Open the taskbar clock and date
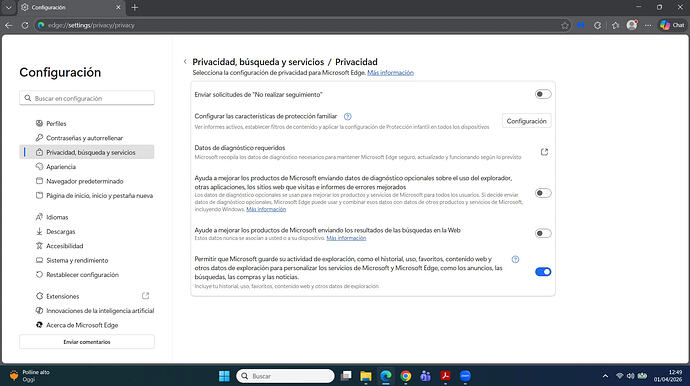This screenshot has height=386, width=690. [x=668, y=376]
